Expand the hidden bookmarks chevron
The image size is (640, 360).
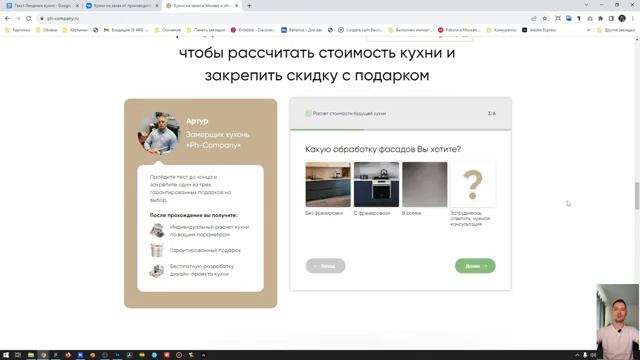(x=588, y=30)
